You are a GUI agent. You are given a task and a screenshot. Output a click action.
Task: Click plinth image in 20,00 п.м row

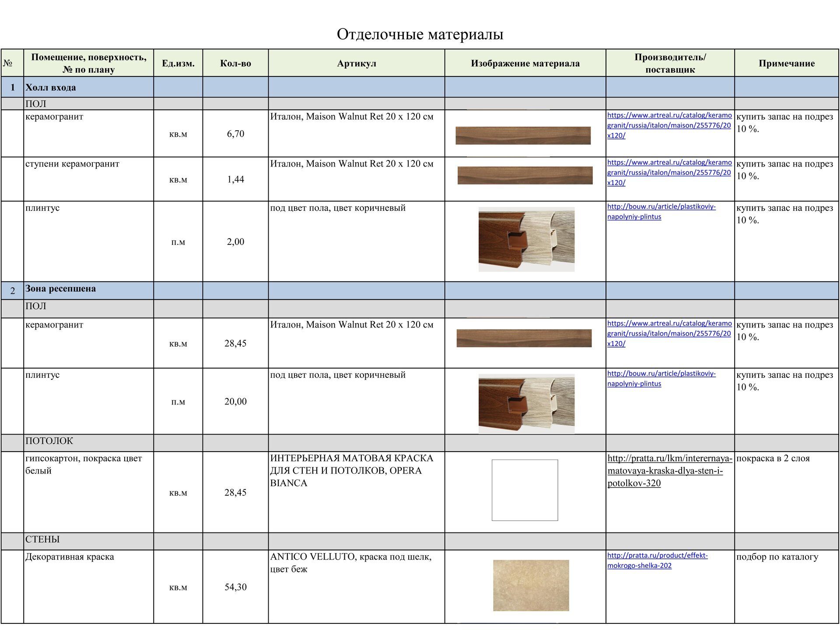click(527, 404)
